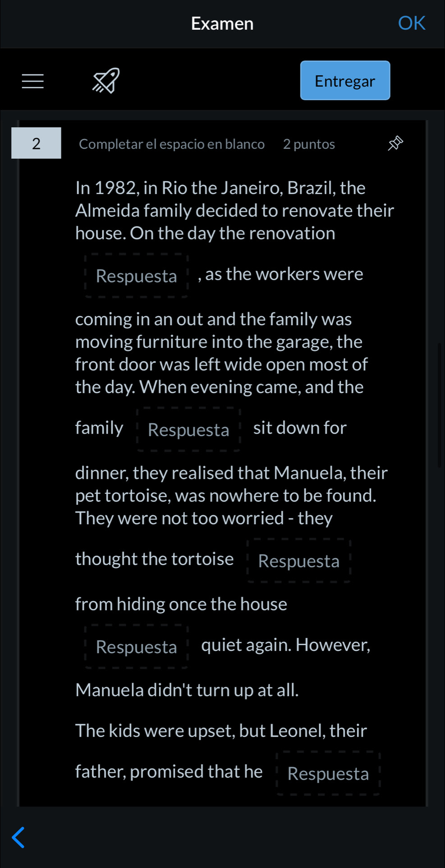
Task: Go back with the left chevron
Action: pyautogui.click(x=18, y=837)
